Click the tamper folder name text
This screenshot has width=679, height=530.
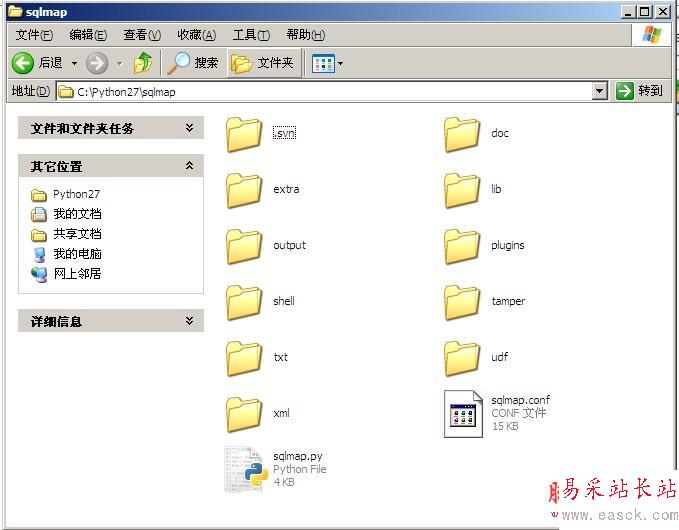click(508, 301)
